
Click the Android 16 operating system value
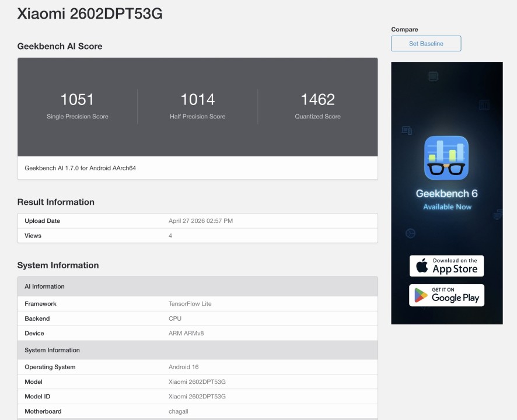183,367
